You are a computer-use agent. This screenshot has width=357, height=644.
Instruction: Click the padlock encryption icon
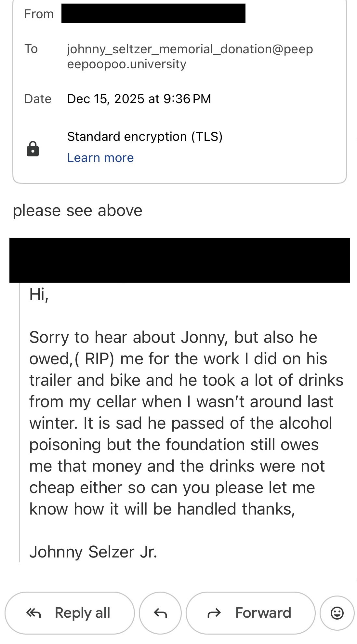[x=33, y=149]
